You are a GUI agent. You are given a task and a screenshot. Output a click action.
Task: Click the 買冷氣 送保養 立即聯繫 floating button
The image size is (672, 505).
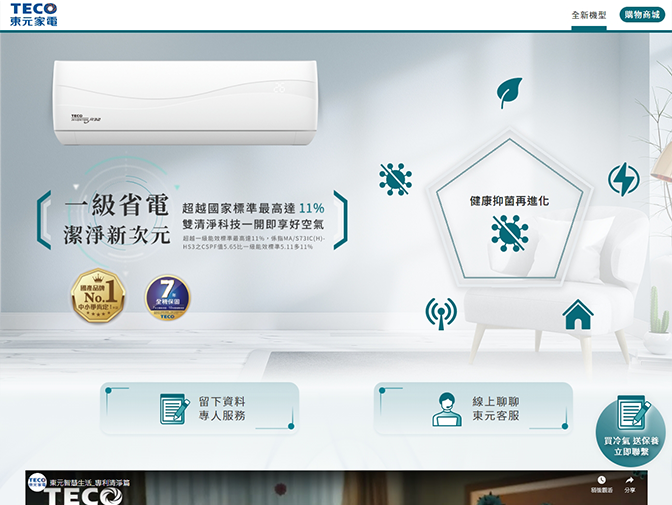(630, 430)
